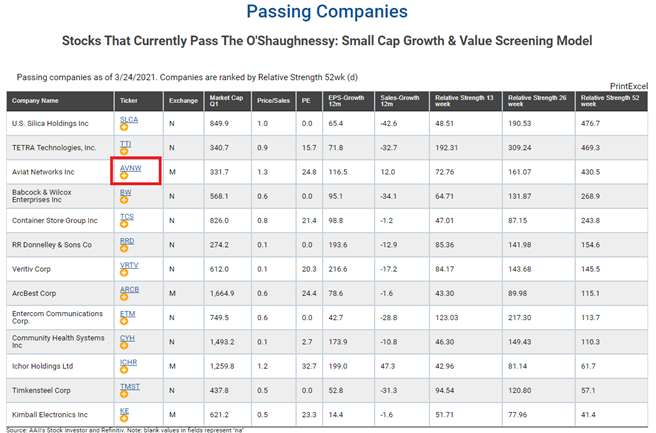Select the U.S. Silica Holdings Inc cell
This screenshot has height=433, width=656.
point(60,123)
